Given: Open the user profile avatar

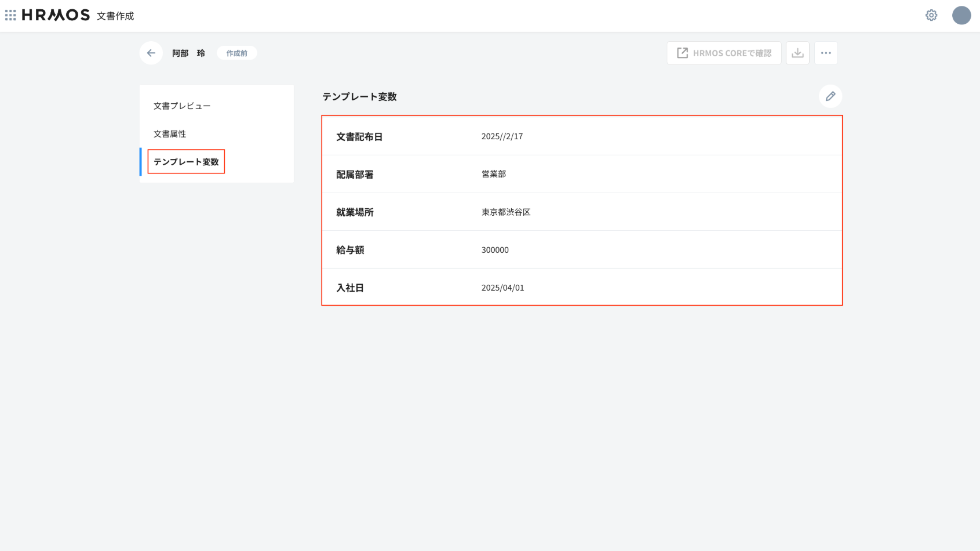Looking at the screenshot, I should [x=961, y=15].
